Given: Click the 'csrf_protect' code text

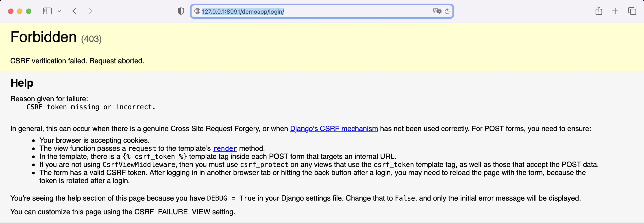Looking at the screenshot, I should (x=264, y=164).
